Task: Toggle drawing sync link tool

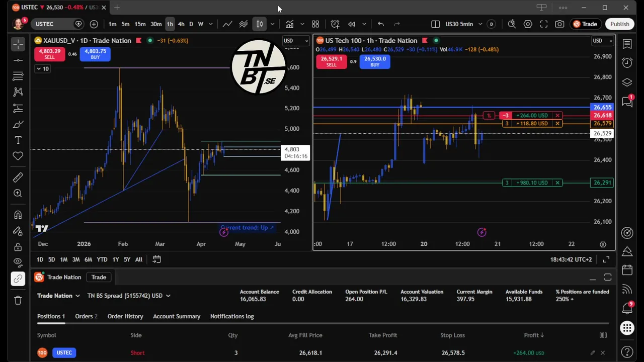Action: [x=18, y=279]
